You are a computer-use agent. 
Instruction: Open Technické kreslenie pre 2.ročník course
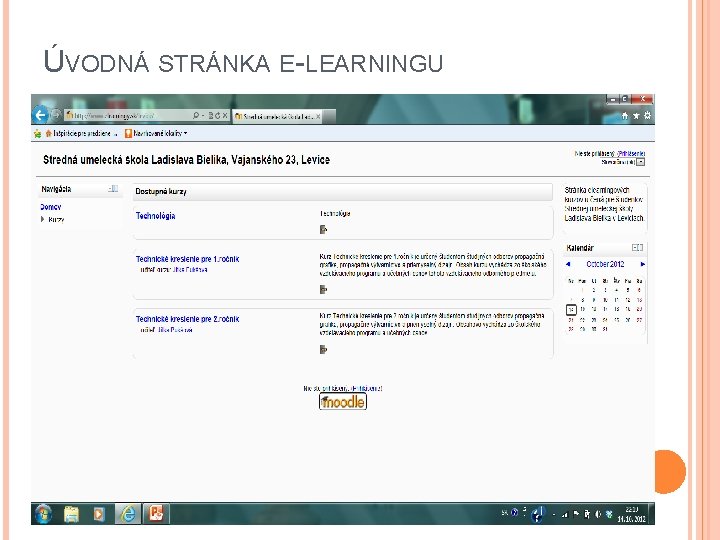point(187,319)
